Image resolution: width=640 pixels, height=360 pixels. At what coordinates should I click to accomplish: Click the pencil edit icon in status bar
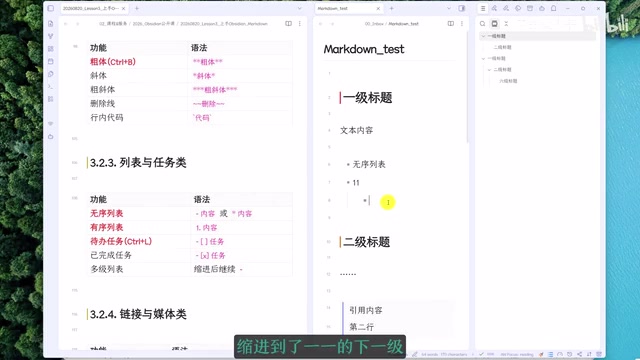415,354
